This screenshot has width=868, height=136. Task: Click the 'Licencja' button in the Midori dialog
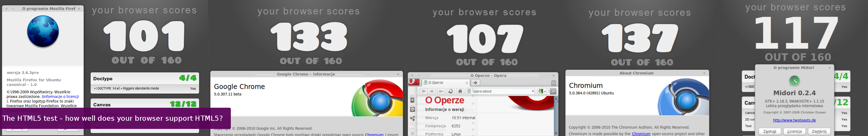(x=794, y=131)
